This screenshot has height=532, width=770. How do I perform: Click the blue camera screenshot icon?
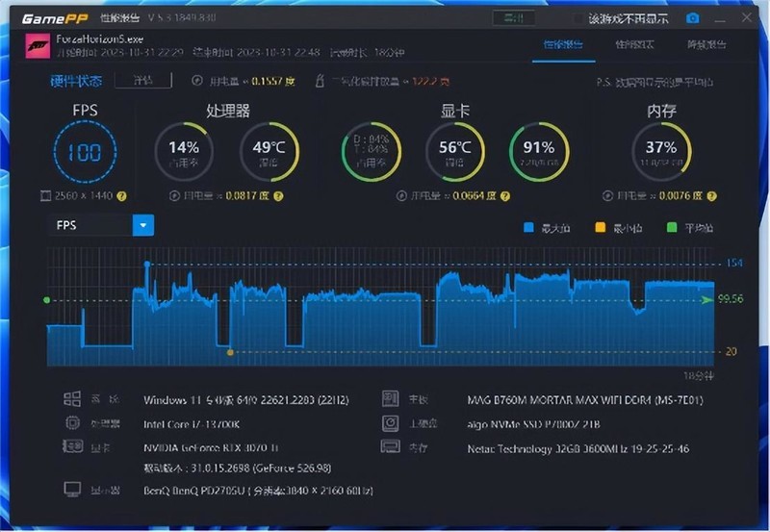tap(692, 18)
